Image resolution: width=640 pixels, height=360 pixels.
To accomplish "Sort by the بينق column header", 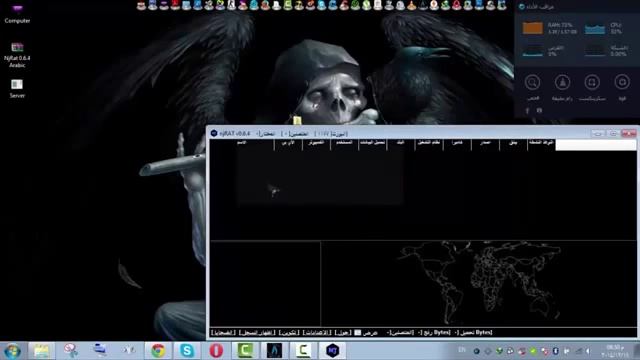I will (x=513, y=144).
